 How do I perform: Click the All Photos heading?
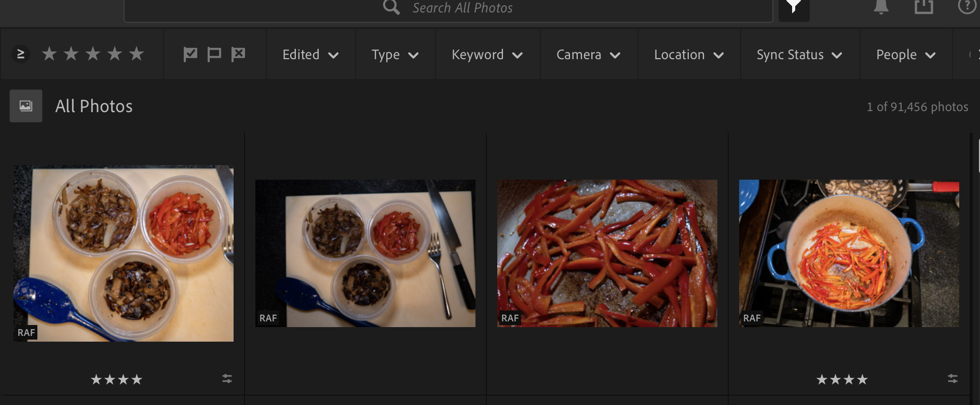pyautogui.click(x=94, y=106)
